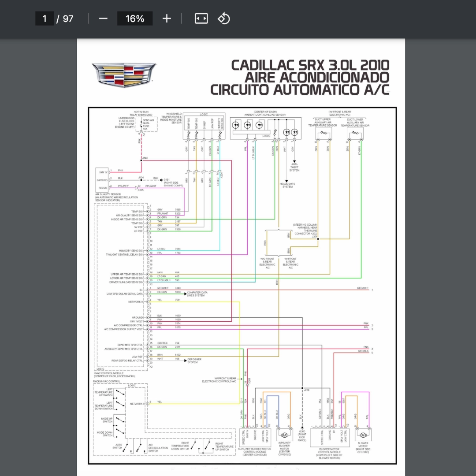Click the 'RIGHT TEMPERATURE UP SWITCH' label

(x=225, y=446)
